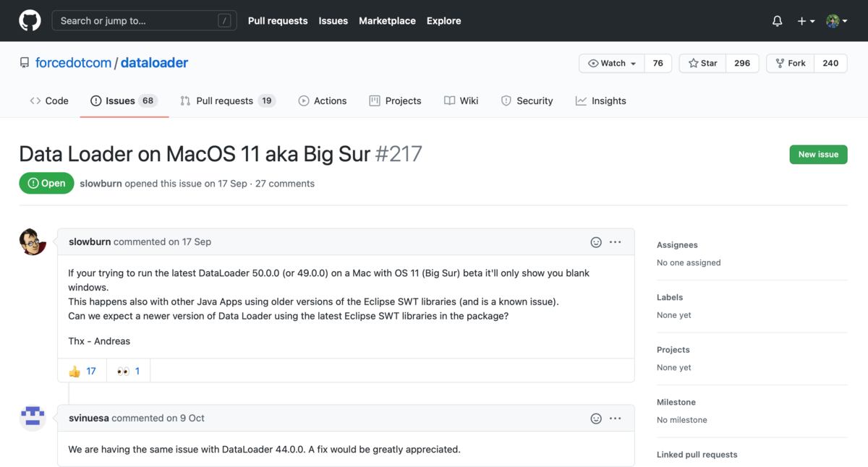The image size is (868, 467).
Task: Switch to the Security tab
Action: [x=527, y=101]
